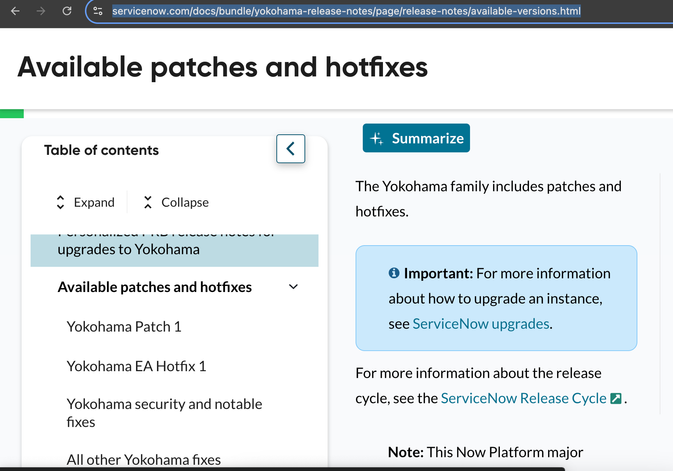Click the browser back arrow
673x471 pixels.
coord(15,11)
